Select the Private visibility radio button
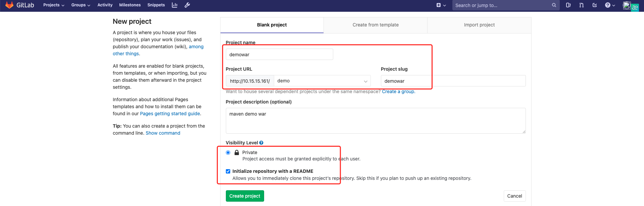644x206 pixels. point(228,152)
